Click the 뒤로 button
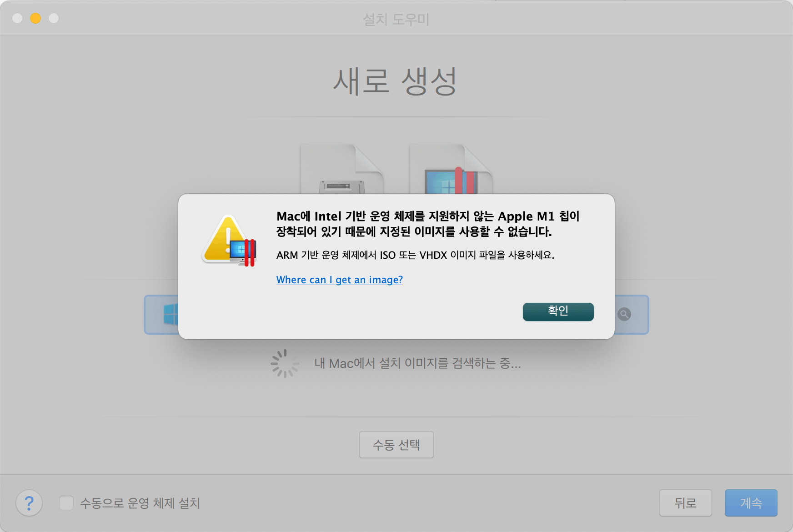Viewport: 793px width, 532px height. pyautogui.click(x=685, y=503)
